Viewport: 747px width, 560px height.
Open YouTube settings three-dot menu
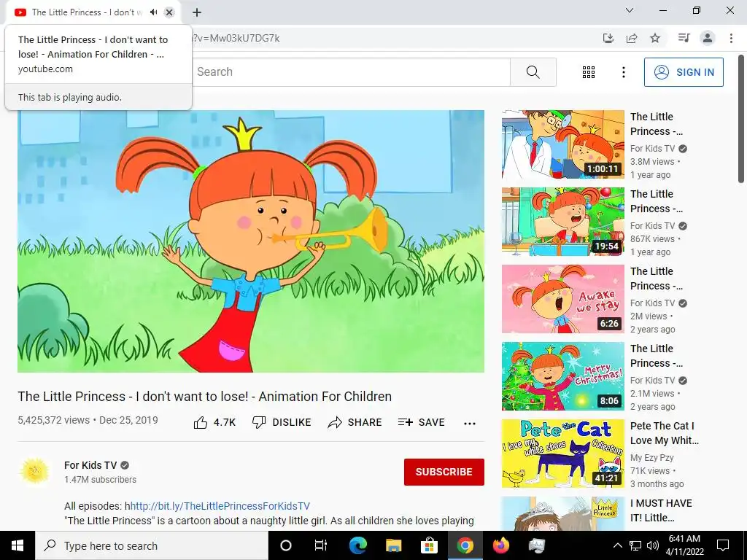[x=623, y=72]
